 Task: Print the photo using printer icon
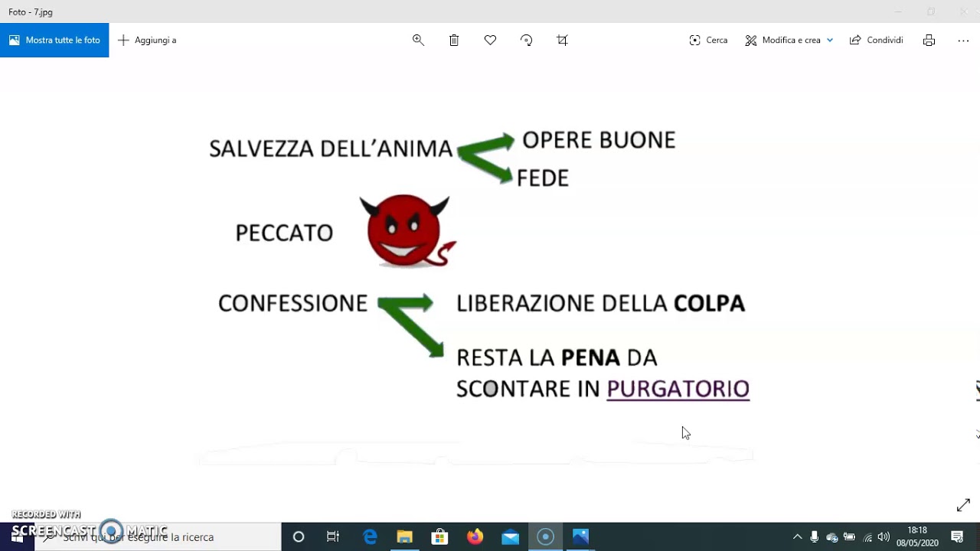coord(929,40)
